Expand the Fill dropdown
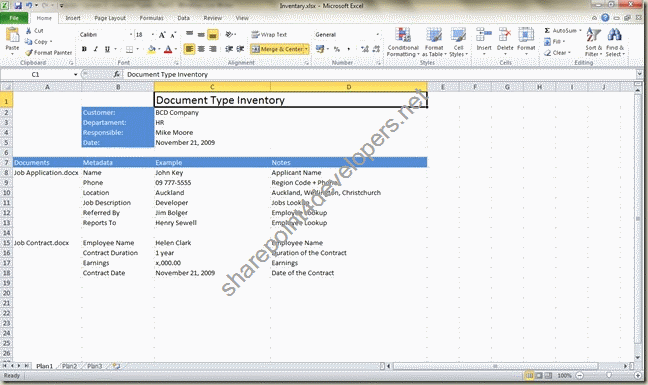The height and width of the screenshot is (385, 648). tap(564, 41)
